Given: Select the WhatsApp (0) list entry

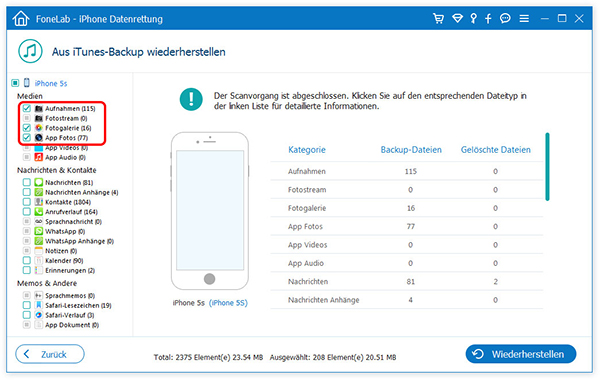Looking at the screenshot, I should (65, 232).
